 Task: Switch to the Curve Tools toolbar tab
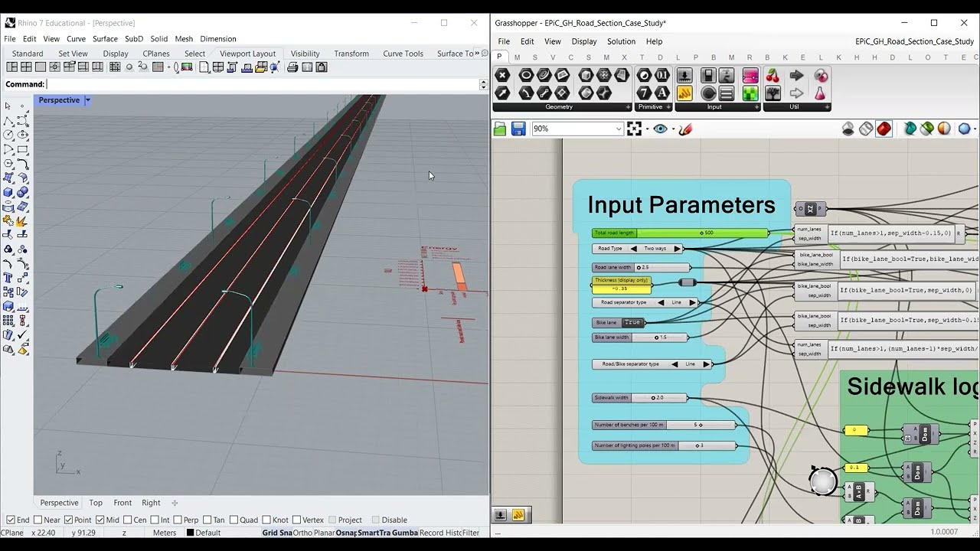click(x=403, y=54)
